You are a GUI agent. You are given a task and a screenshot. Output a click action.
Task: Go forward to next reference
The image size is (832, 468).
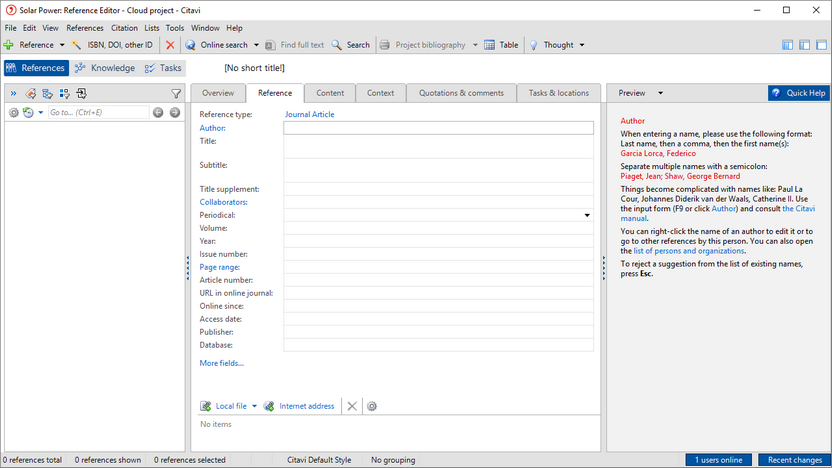[175, 112]
